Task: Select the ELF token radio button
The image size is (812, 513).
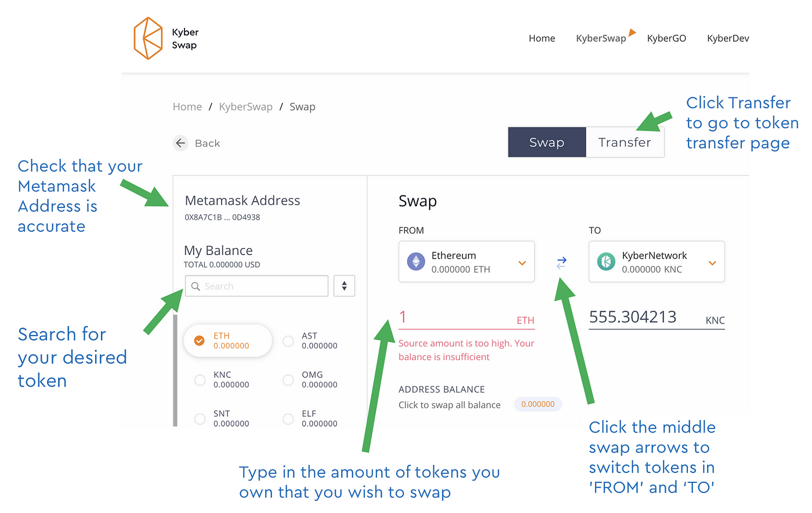Action: click(288, 419)
